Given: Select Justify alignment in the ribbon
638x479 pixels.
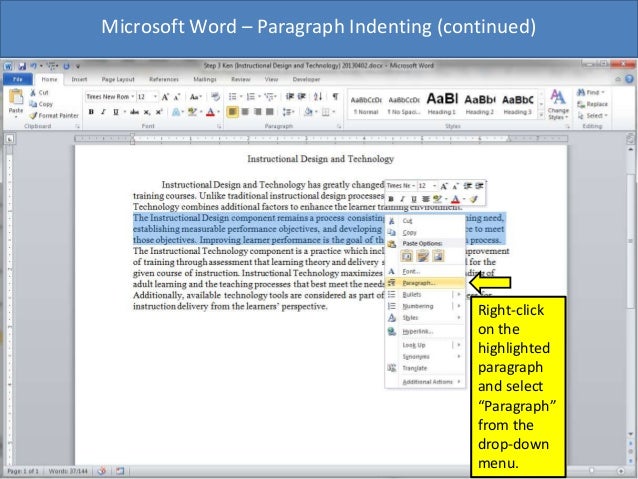Looking at the screenshot, I should (269, 112).
